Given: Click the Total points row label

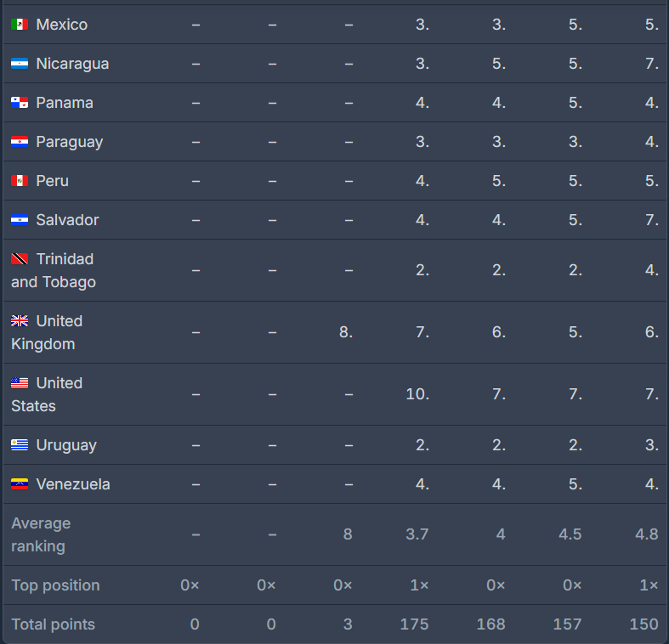Looking at the screenshot, I should click(x=53, y=624).
